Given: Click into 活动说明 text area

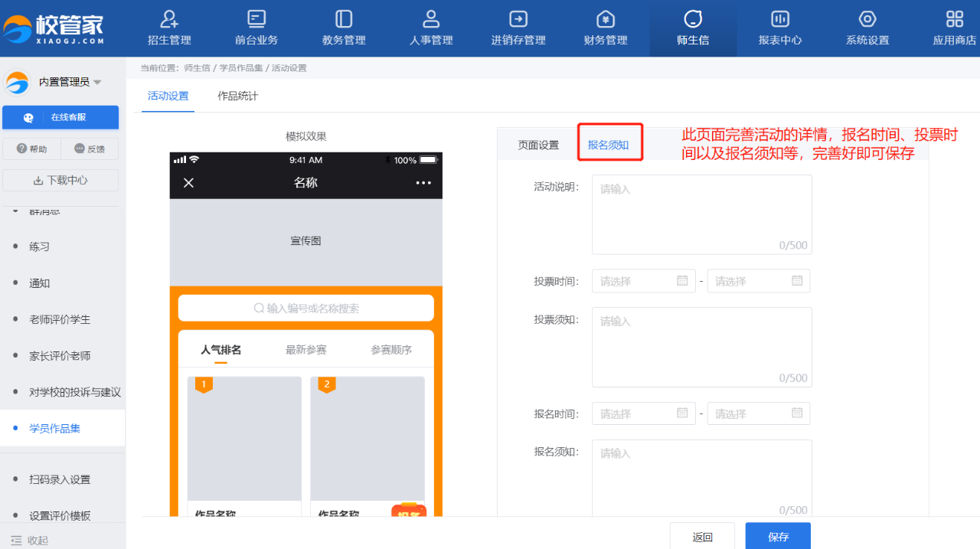Looking at the screenshot, I should pos(701,214).
